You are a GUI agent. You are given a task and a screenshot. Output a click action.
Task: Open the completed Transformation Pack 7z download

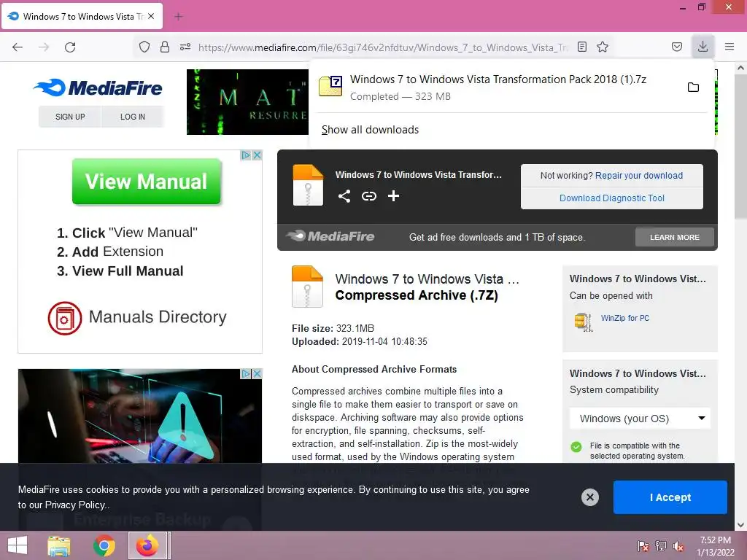[498, 87]
